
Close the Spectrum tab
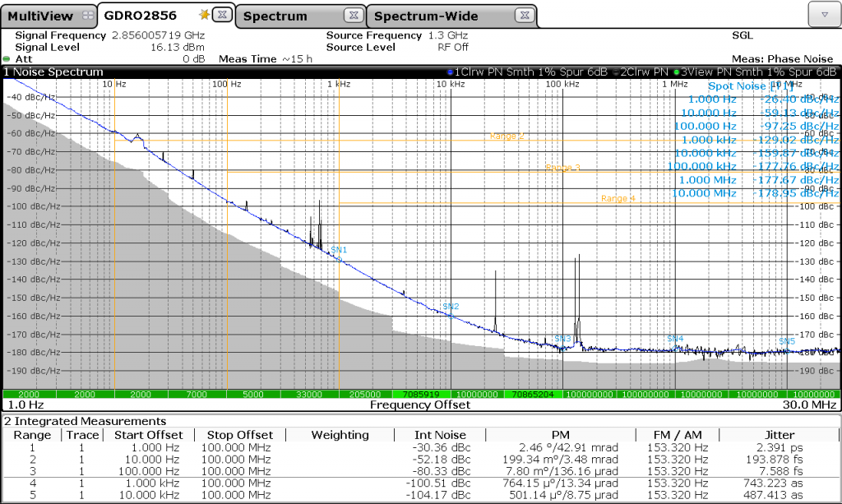(x=354, y=15)
